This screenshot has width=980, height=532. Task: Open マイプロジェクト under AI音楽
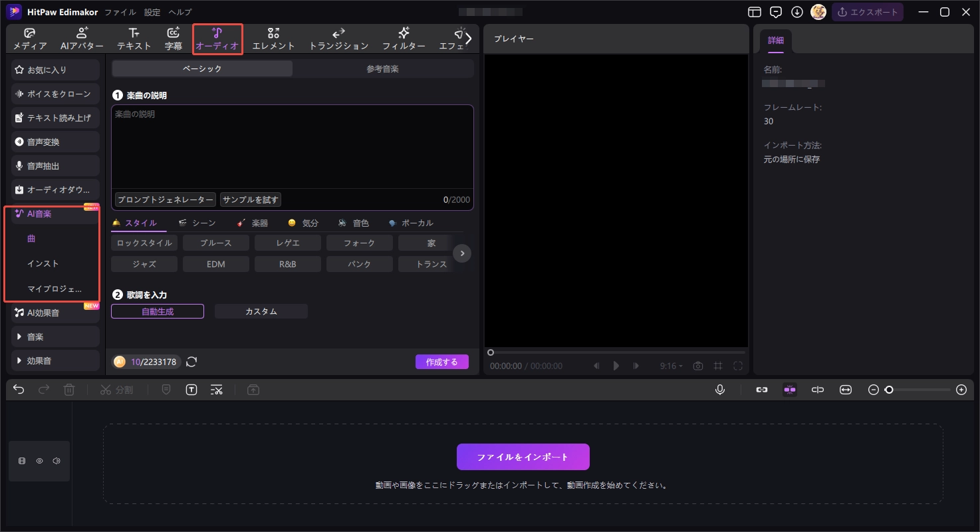coord(55,289)
